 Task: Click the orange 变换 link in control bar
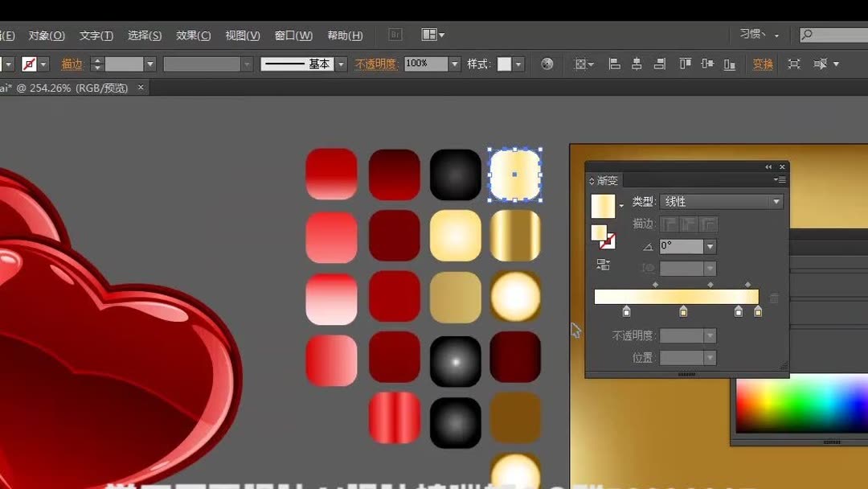click(x=762, y=64)
